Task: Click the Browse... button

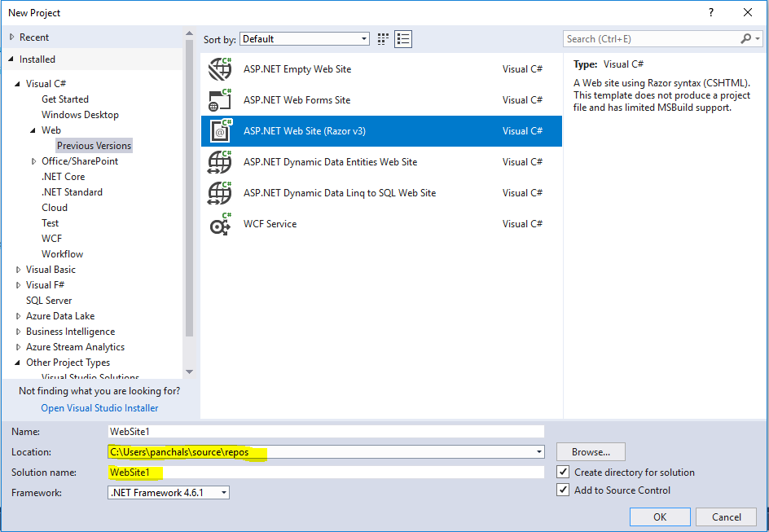Action: tap(591, 451)
